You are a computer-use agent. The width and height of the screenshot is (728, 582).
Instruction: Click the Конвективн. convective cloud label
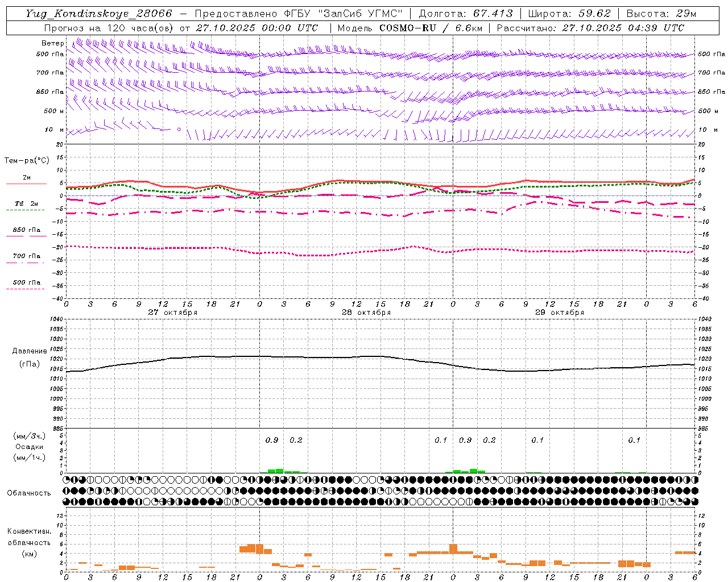pos(30,531)
